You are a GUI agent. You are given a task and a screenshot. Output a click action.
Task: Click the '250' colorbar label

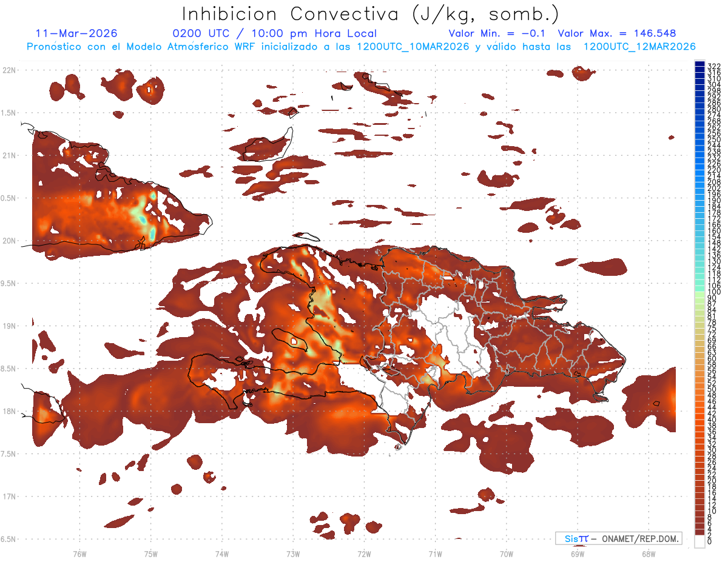713,140
